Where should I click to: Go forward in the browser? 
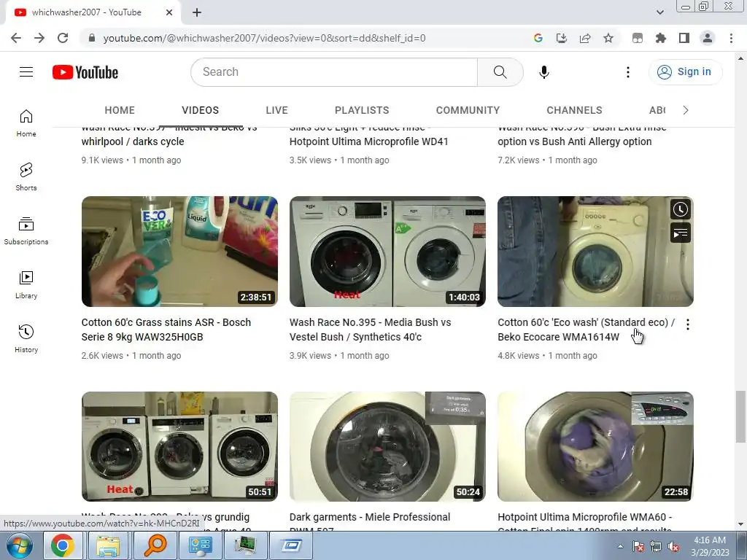point(39,38)
